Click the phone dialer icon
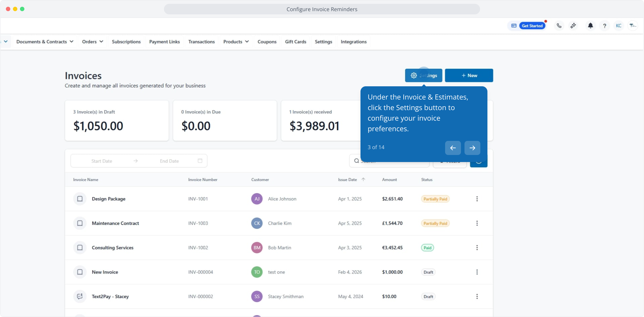This screenshot has height=317, width=644. (559, 26)
